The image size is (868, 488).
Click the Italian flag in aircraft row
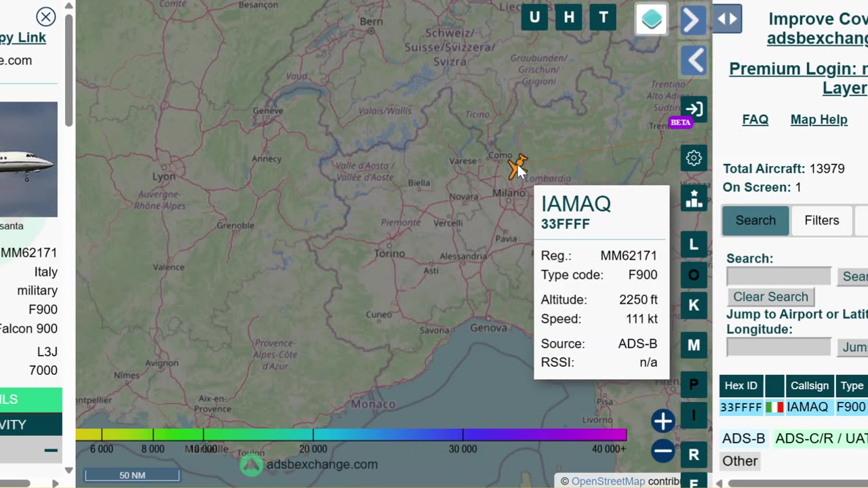[x=774, y=407]
